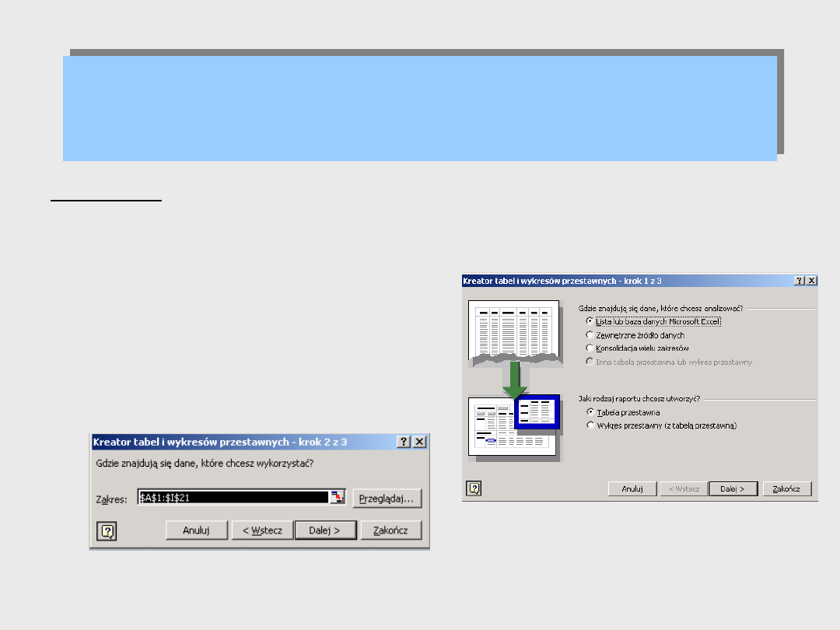Select 'Tabela przestawna' report type

pos(590,411)
